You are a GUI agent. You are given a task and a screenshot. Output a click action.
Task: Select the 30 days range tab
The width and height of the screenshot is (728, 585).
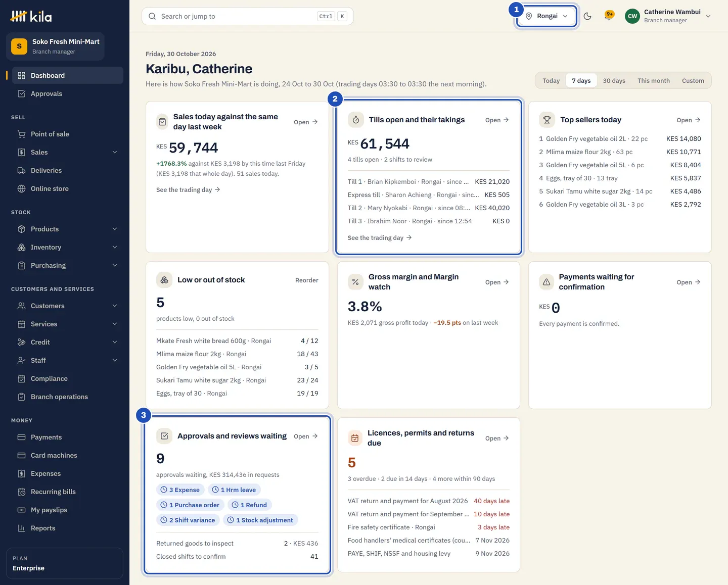614,81
